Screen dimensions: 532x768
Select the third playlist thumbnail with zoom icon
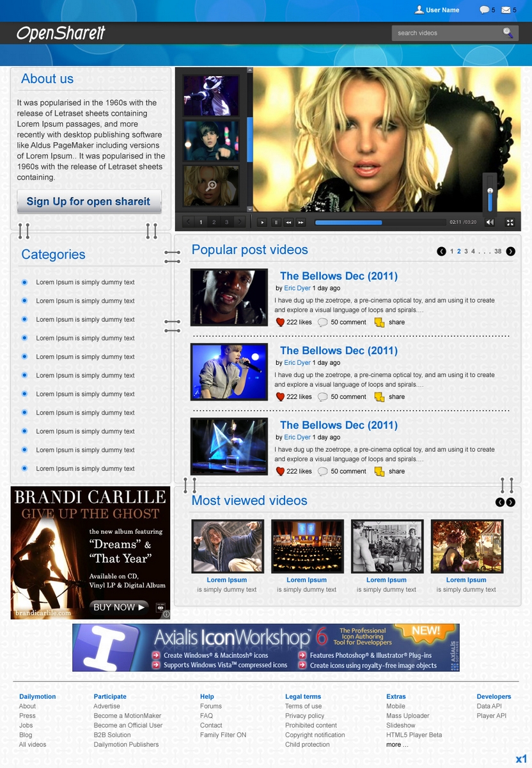click(211, 186)
